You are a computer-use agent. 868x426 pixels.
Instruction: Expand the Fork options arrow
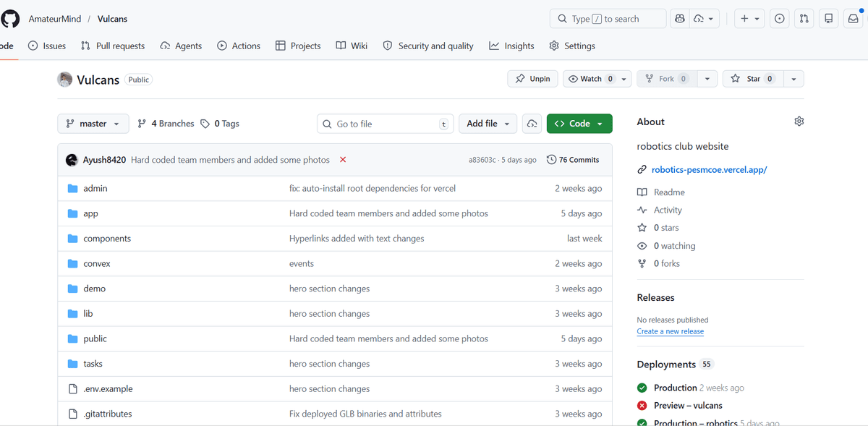(707, 79)
